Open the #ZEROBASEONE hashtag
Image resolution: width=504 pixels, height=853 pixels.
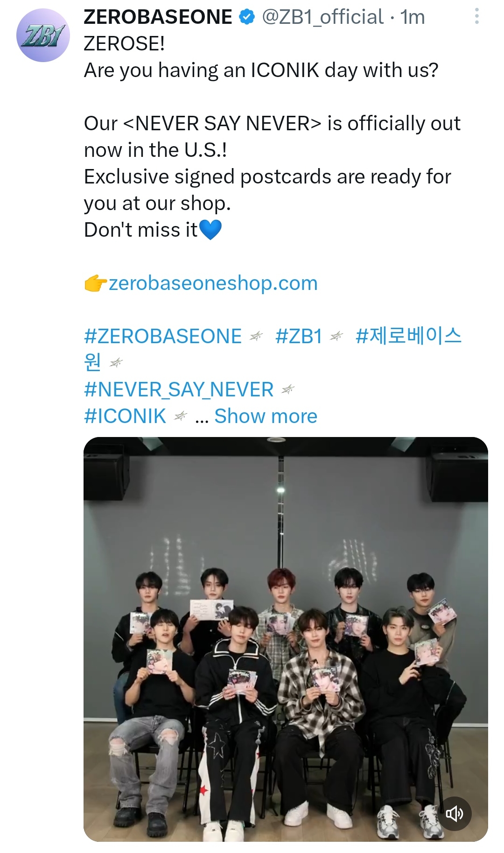tap(163, 336)
